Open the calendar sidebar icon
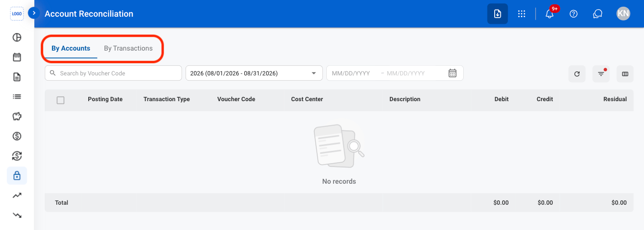 (x=17, y=57)
